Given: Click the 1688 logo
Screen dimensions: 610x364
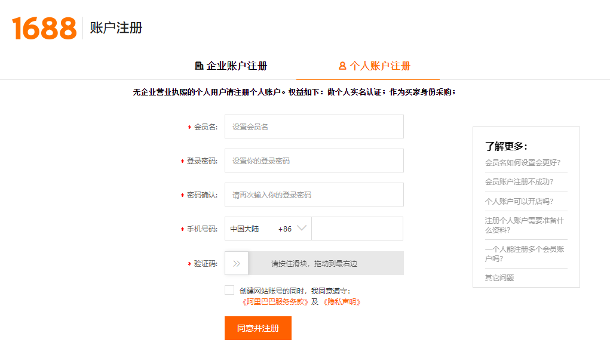Looking at the screenshot, I should 44,28.
